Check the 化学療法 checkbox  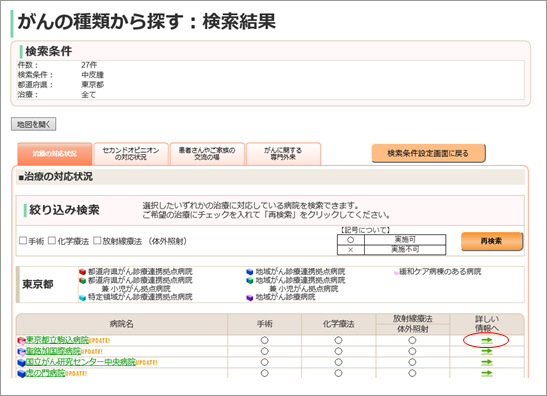click(52, 240)
